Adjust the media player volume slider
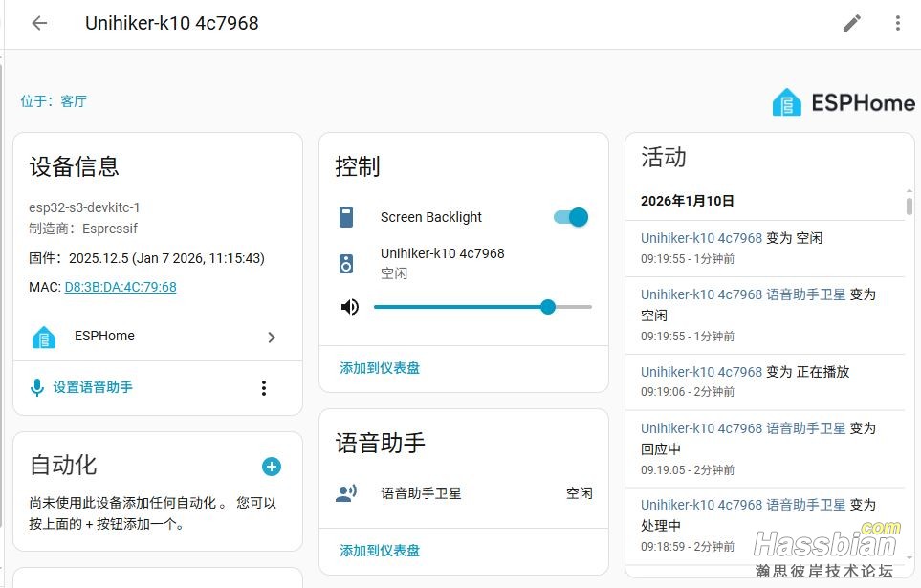Screen dimensions: 921x588 (482, 307)
